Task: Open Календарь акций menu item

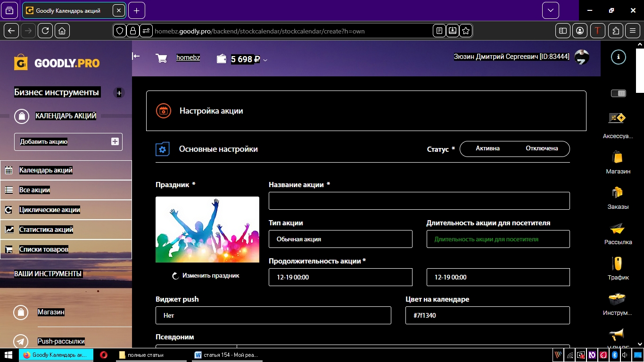Action: pos(46,170)
